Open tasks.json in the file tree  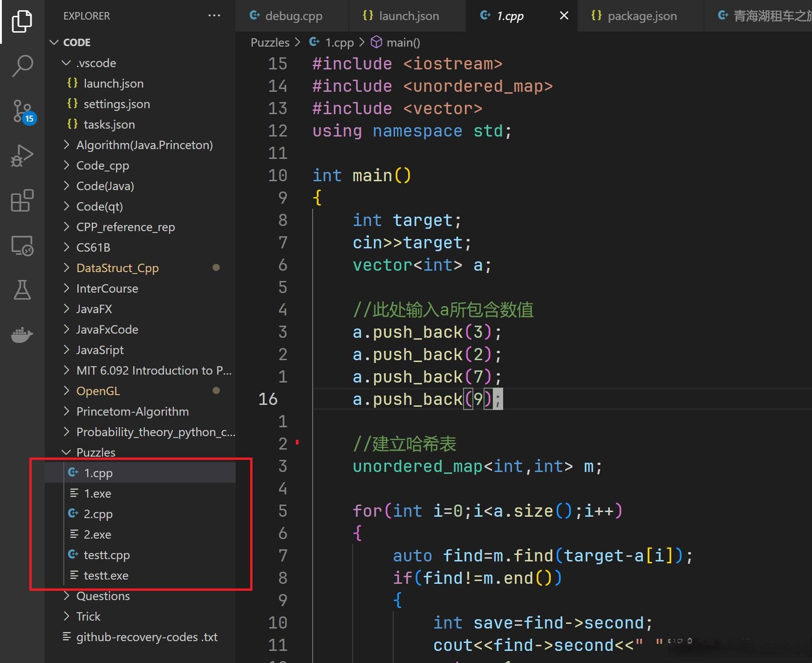tap(140, 124)
